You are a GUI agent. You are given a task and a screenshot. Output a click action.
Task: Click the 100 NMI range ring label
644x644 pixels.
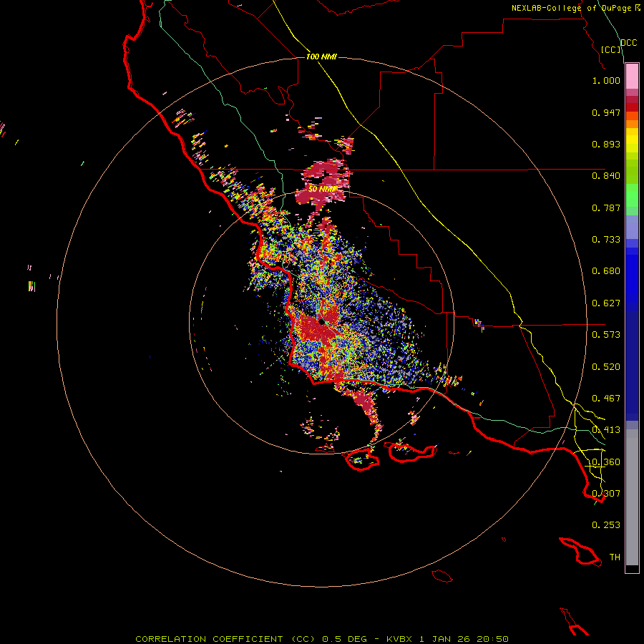(321, 57)
